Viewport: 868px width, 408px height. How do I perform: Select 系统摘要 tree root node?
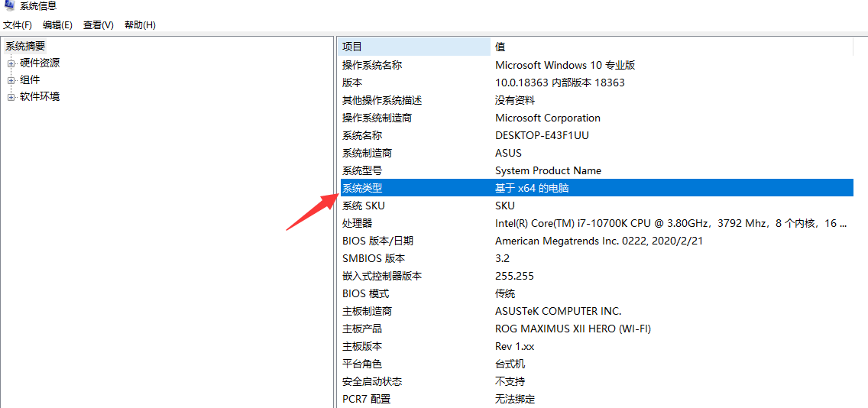pos(25,46)
